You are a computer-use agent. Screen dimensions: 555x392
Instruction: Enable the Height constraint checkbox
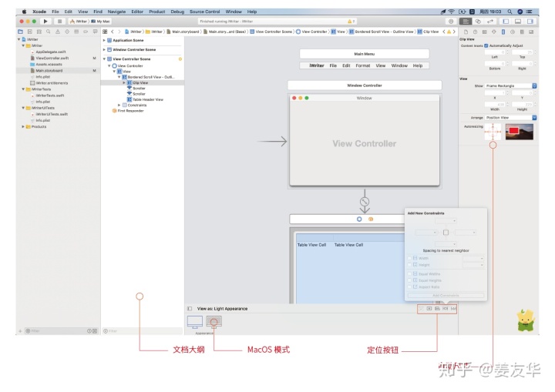(x=409, y=265)
